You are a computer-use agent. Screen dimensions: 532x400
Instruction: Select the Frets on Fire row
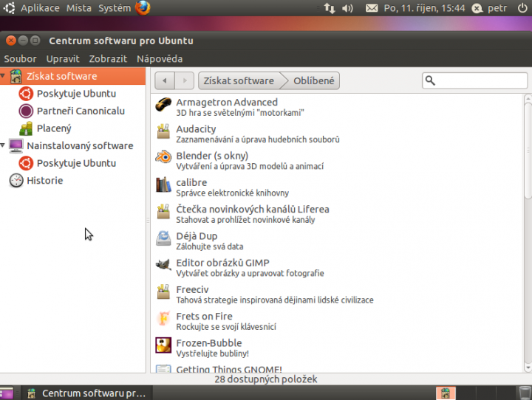pos(337,321)
